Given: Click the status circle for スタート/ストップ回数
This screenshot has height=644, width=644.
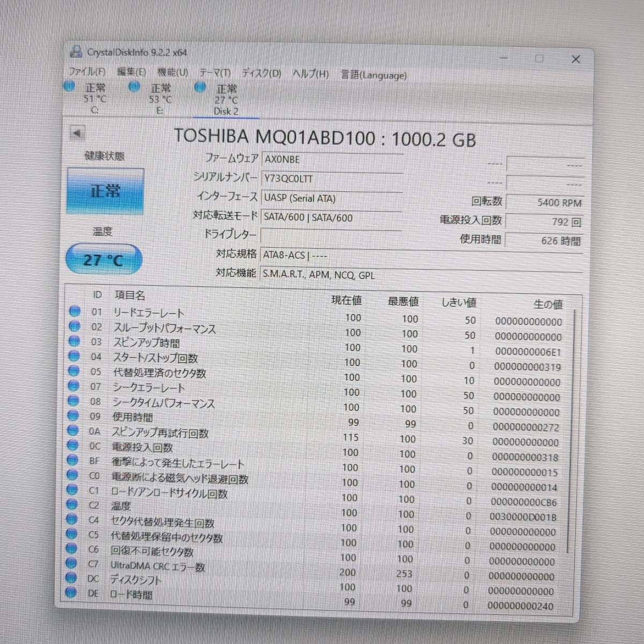Looking at the screenshot, I should pyautogui.click(x=74, y=356).
